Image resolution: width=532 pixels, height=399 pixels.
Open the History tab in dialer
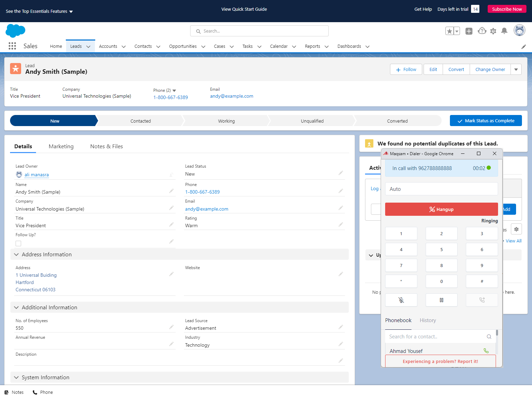pyautogui.click(x=428, y=320)
